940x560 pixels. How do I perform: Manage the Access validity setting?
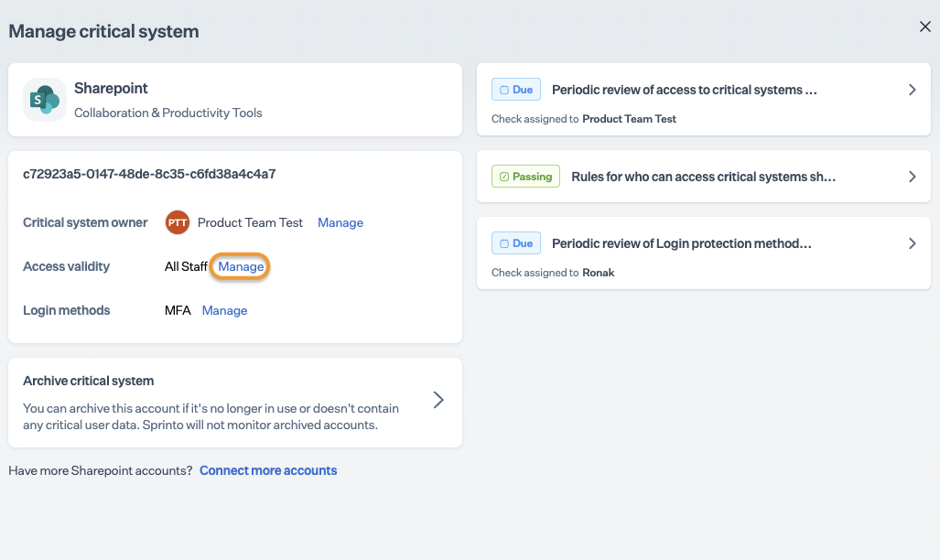pos(241,266)
